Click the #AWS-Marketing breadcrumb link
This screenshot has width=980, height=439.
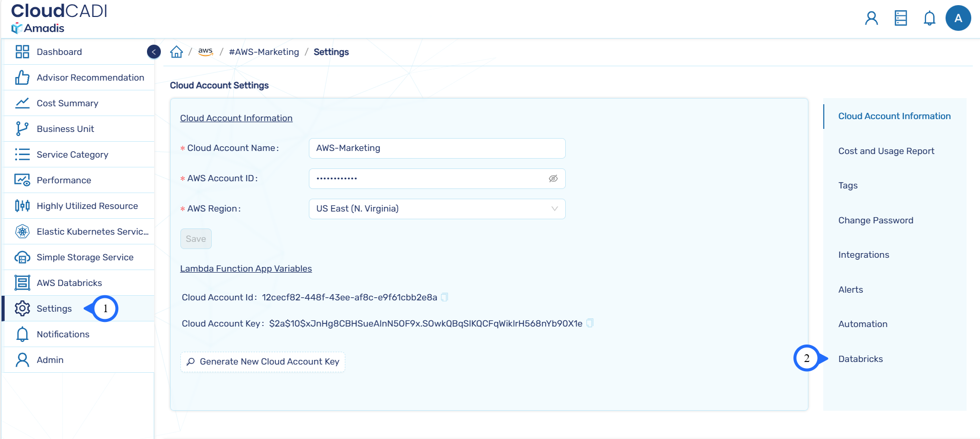(264, 52)
